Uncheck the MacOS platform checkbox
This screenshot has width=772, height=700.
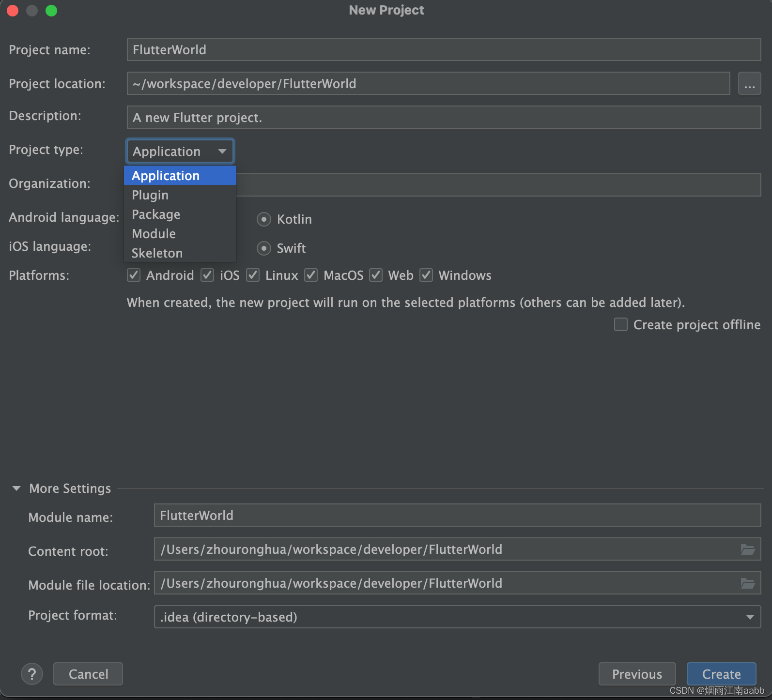point(311,275)
